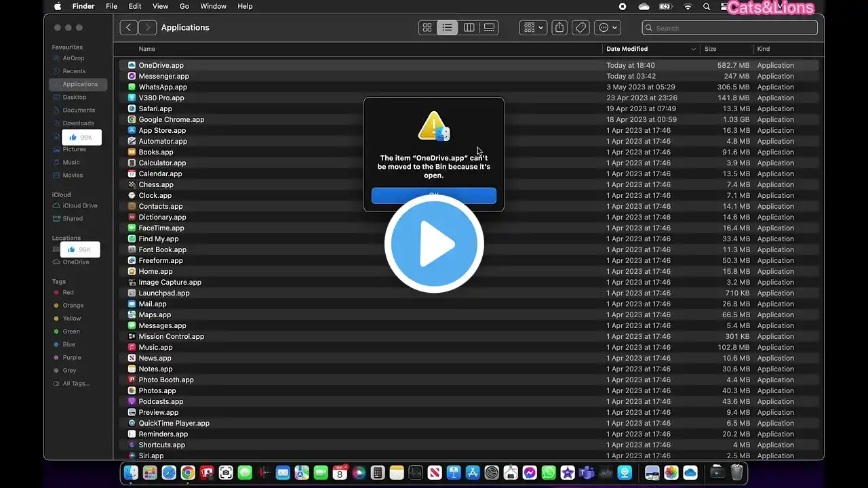Open the Edit menu

tap(135, 6)
